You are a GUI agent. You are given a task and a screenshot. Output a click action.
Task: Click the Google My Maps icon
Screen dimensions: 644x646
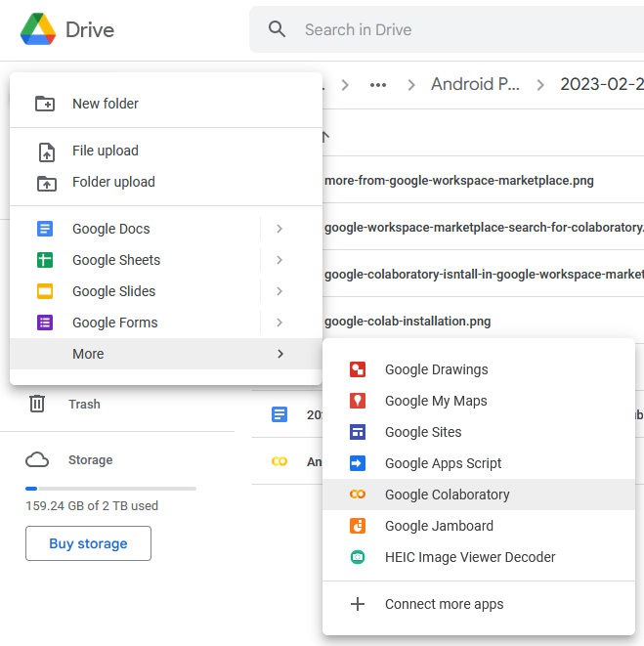(358, 401)
